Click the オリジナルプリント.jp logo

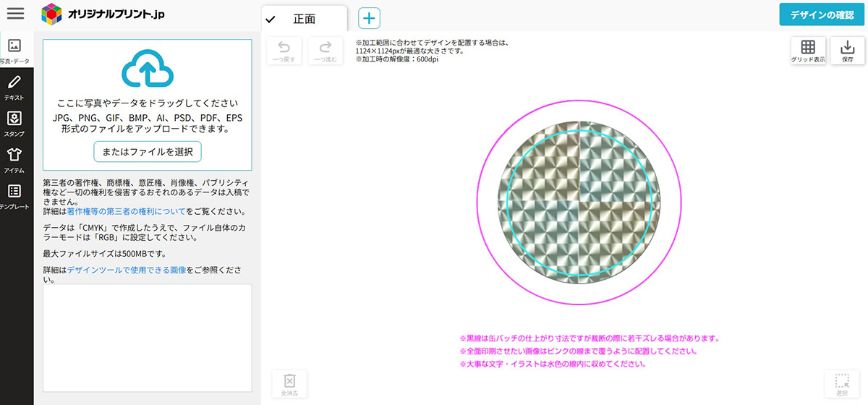point(103,13)
